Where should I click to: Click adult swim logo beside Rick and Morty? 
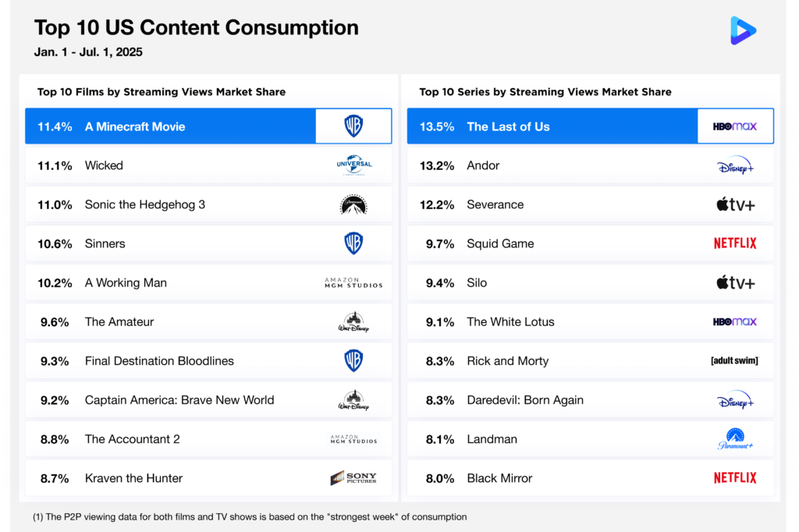click(x=734, y=361)
